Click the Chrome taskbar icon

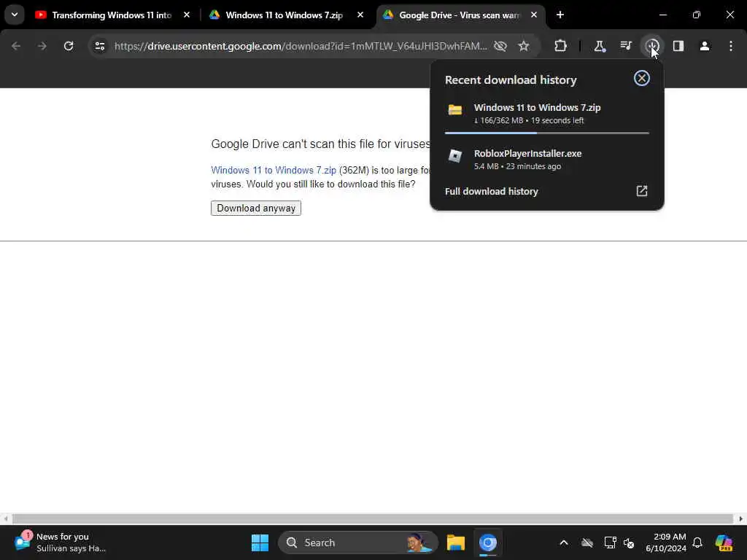click(x=488, y=542)
